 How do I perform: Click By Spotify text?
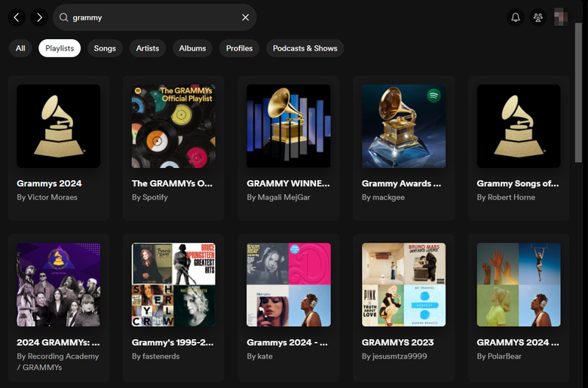pyautogui.click(x=149, y=197)
